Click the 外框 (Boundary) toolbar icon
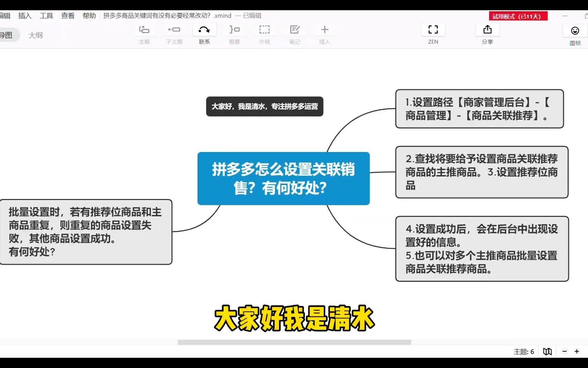The width and height of the screenshot is (588, 368). tap(264, 30)
